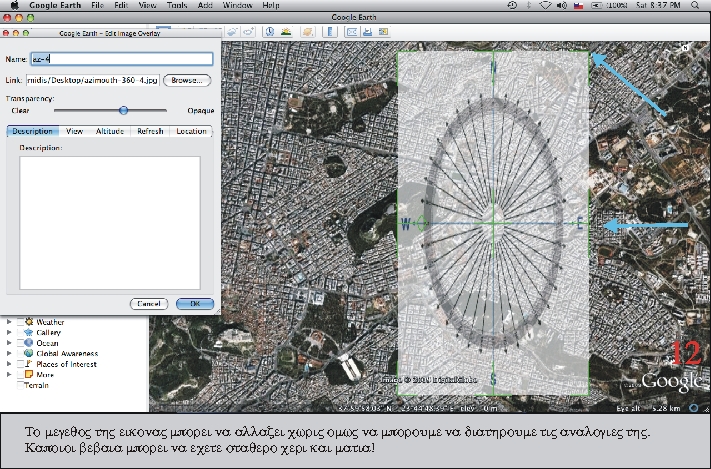Open Spotlight search magnifier
This screenshot has width=711, height=469.
pyautogui.click(x=695, y=5)
